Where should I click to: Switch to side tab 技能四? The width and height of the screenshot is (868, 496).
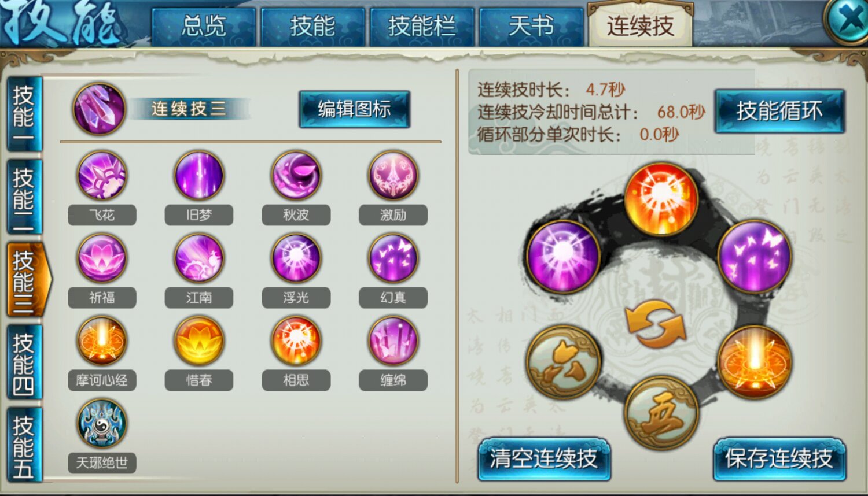tap(24, 362)
